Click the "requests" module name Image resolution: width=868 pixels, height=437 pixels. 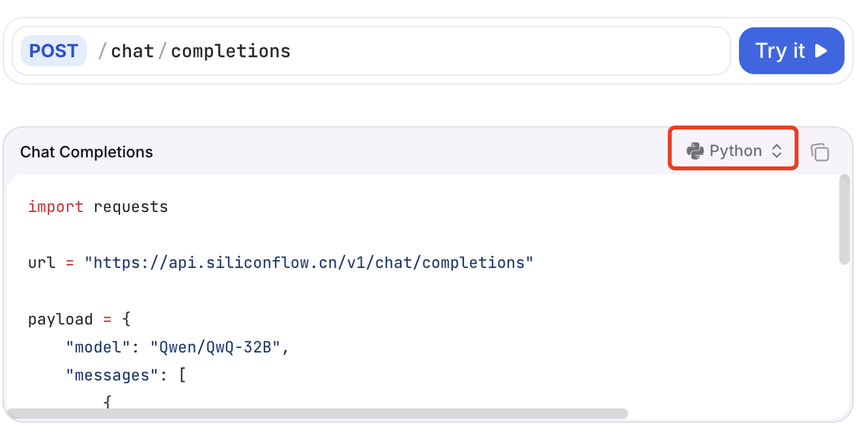coord(130,207)
